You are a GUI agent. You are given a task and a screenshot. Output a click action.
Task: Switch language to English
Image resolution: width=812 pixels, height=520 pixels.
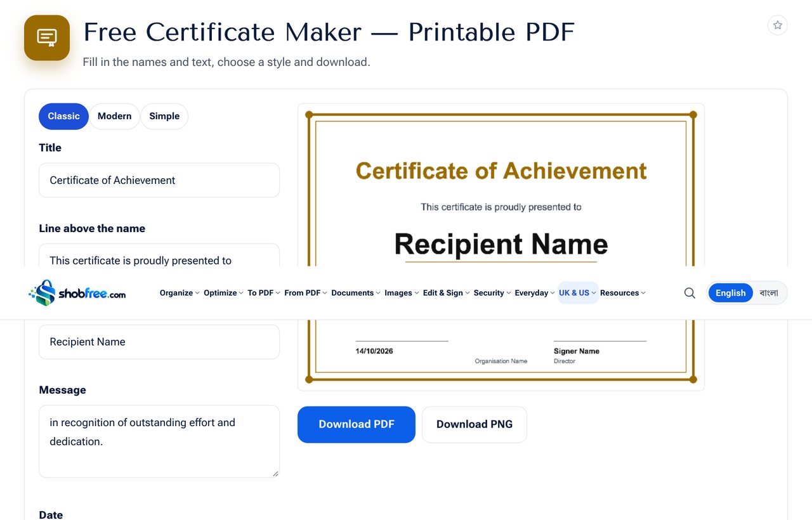[730, 293]
